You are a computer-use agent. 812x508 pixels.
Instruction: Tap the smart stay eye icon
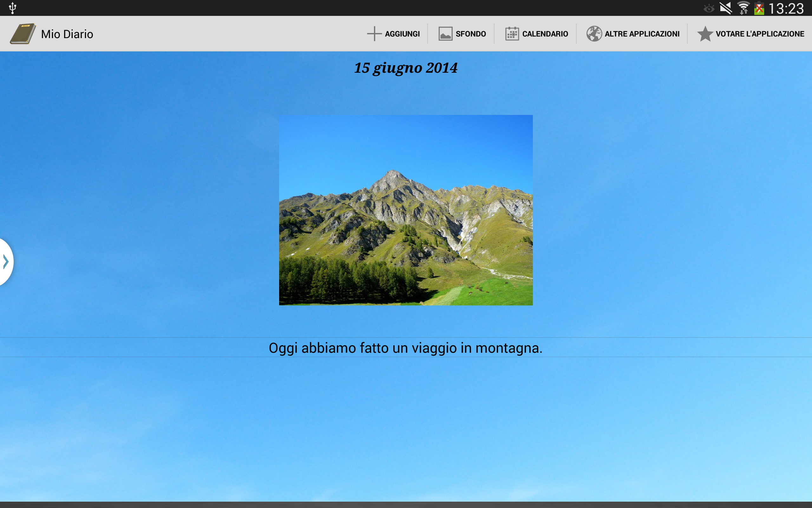tap(709, 8)
